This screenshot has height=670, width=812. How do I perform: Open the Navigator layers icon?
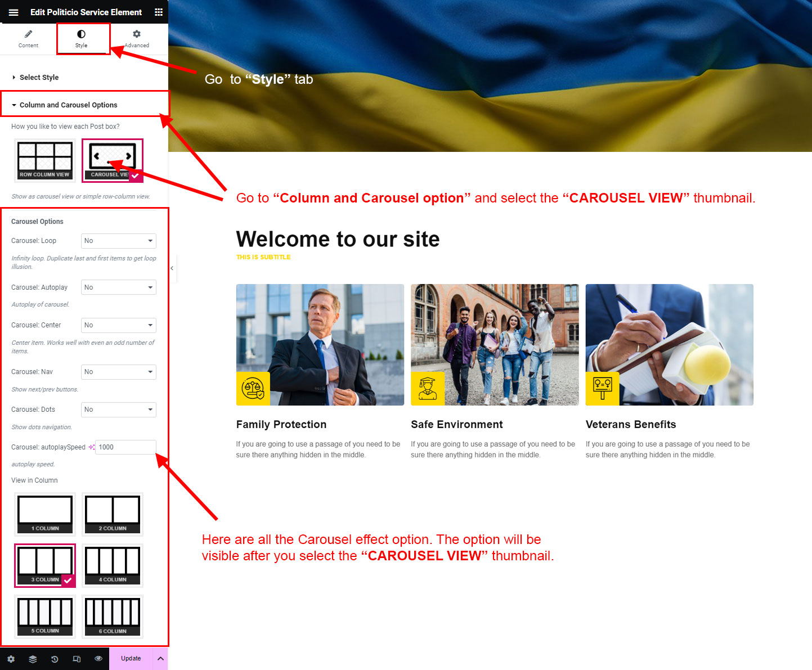pos(33,659)
